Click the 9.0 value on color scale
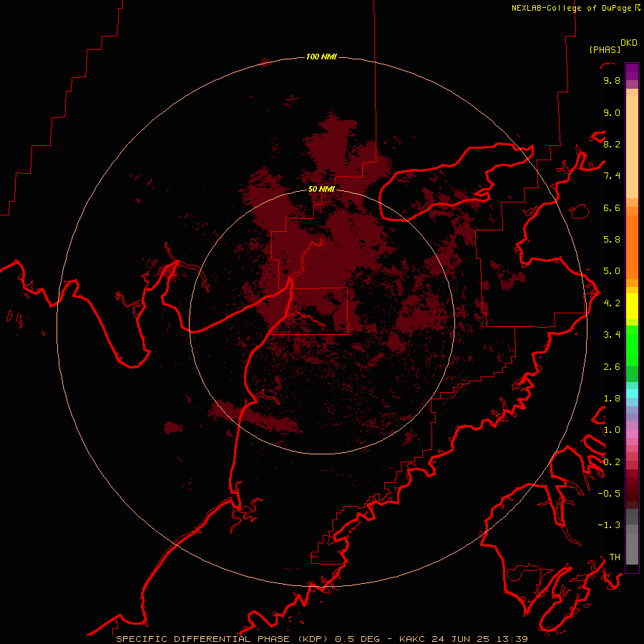The width and height of the screenshot is (644, 644). click(x=612, y=112)
